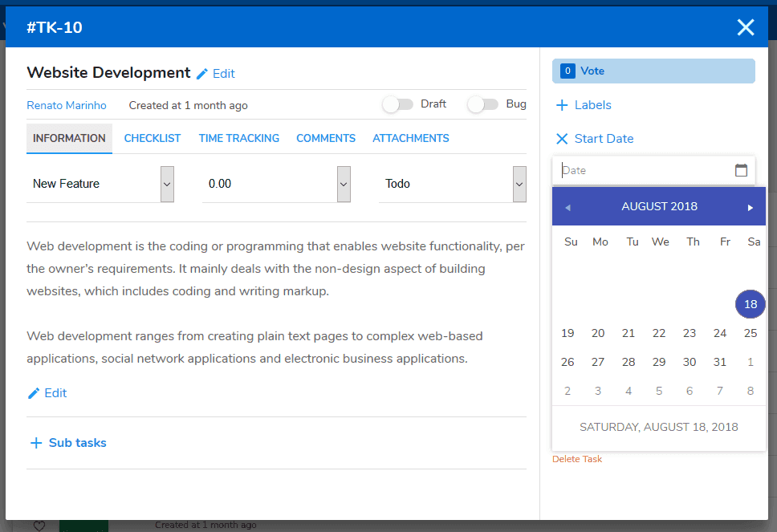Open the 0.00 estimate dropdown
The image size is (777, 532).
point(344,184)
